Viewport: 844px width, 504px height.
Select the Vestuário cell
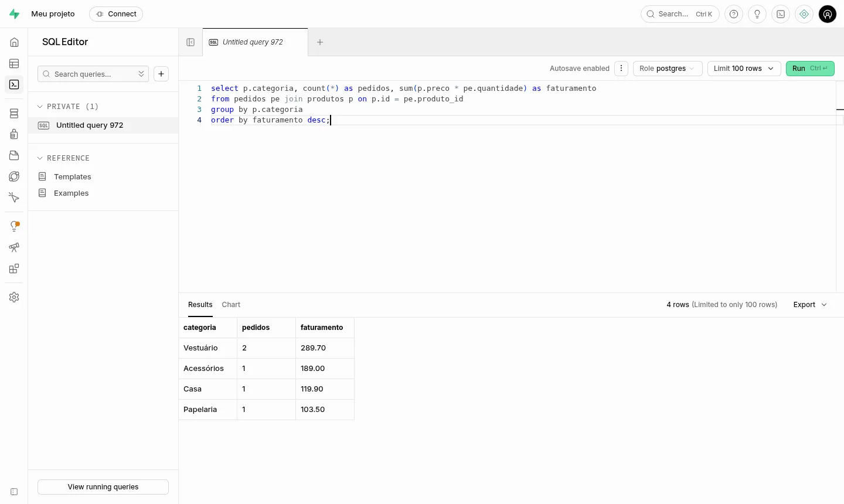tap(208, 348)
